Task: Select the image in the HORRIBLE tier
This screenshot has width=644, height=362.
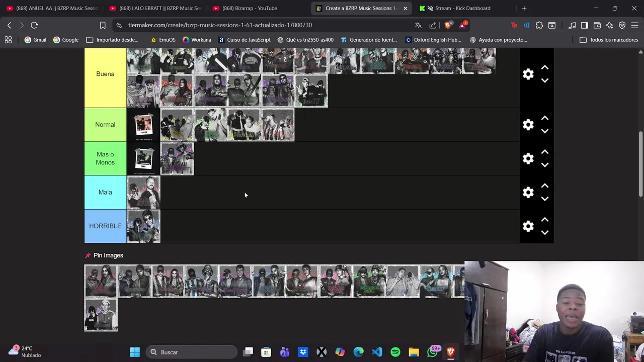Action: (143, 226)
